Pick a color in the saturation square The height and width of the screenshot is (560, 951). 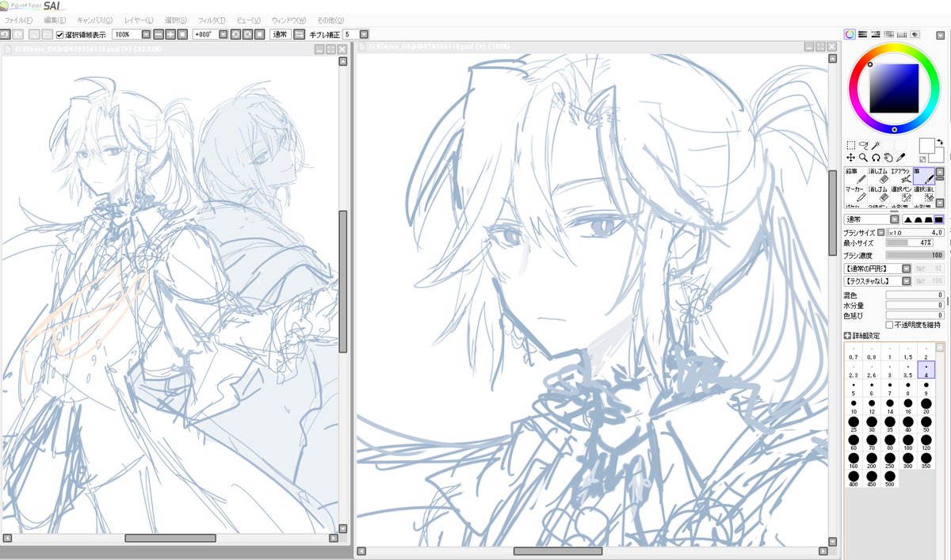pyautogui.click(x=894, y=87)
